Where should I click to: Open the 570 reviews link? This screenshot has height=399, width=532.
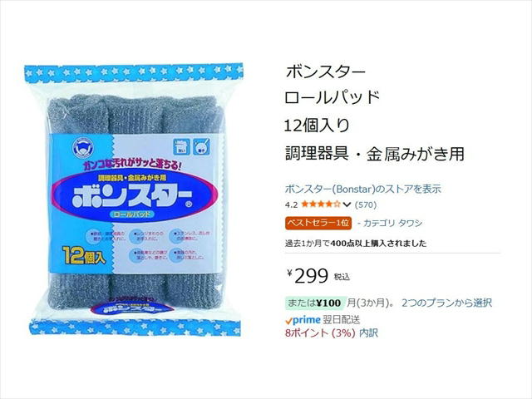pyautogui.click(x=366, y=204)
